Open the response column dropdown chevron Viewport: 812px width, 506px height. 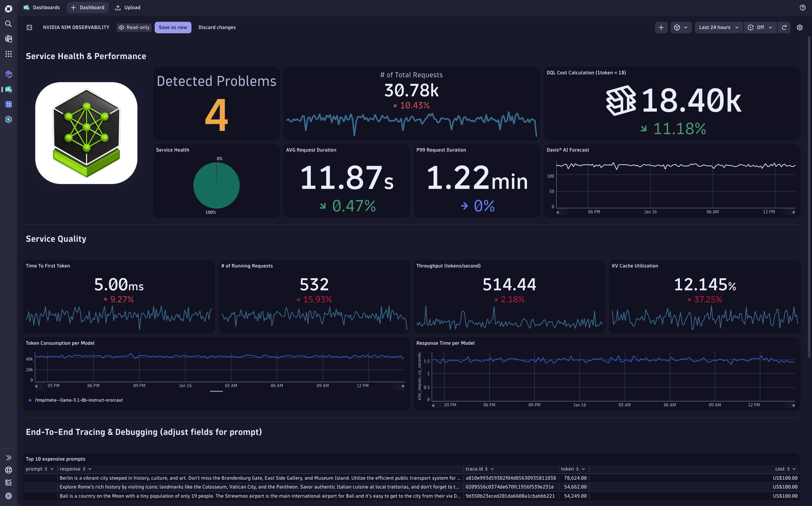[90, 469]
